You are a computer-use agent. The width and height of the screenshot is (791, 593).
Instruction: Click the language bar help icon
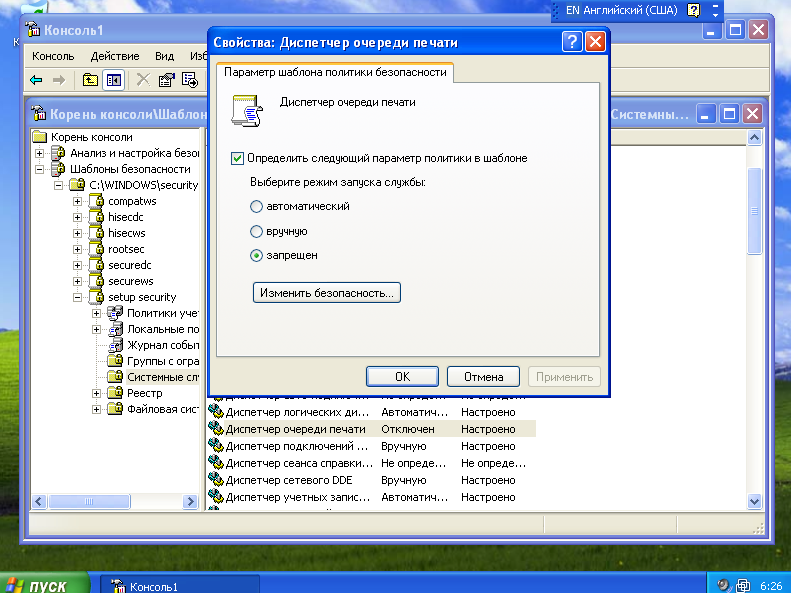click(x=694, y=10)
